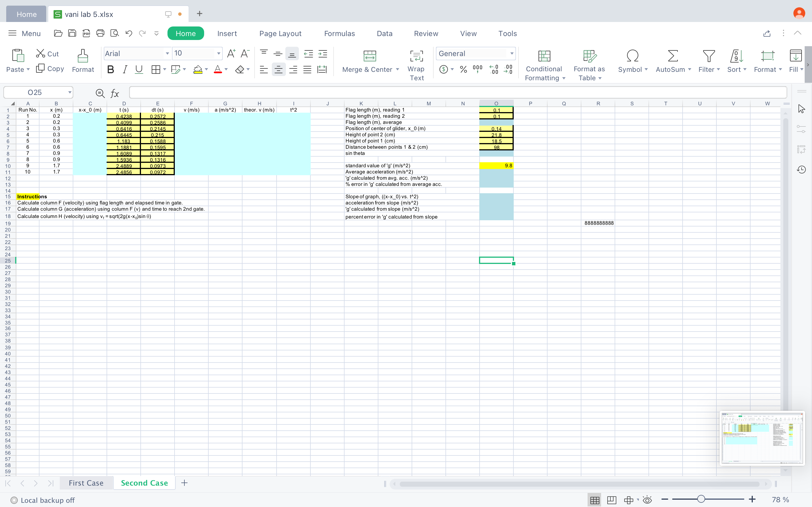The image size is (812, 507).
Task: Toggle bold formatting
Action: tap(111, 69)
